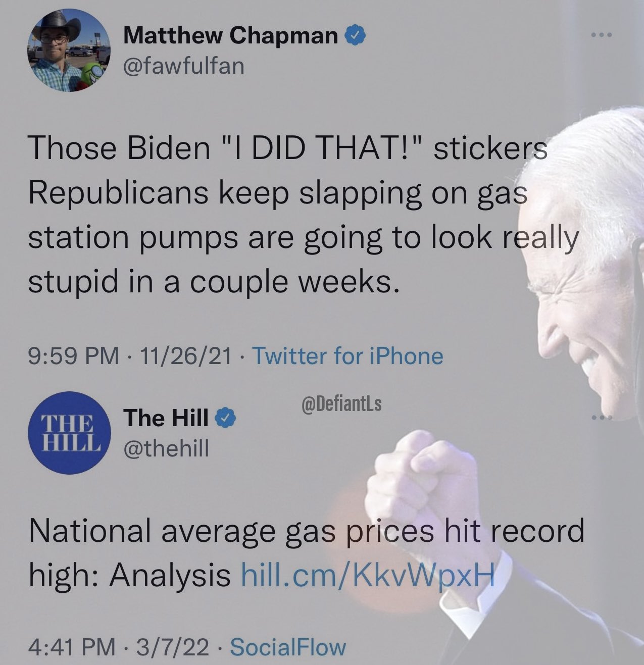This screenshot has height=665, width=644.
Task: Click the @DefiantLs watermark
Action: click(x=341, y=403)
